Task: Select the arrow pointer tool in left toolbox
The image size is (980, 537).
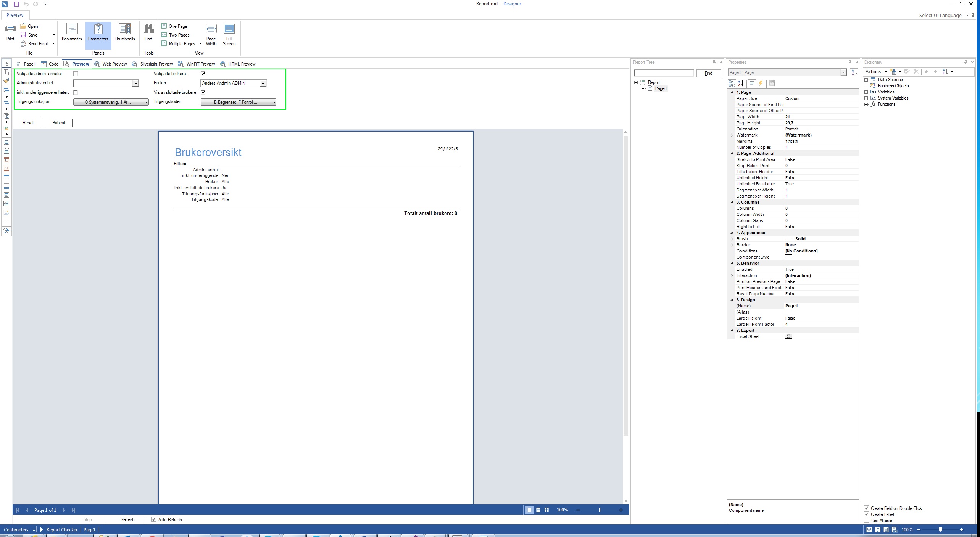Action: click(x=6, y=63)
